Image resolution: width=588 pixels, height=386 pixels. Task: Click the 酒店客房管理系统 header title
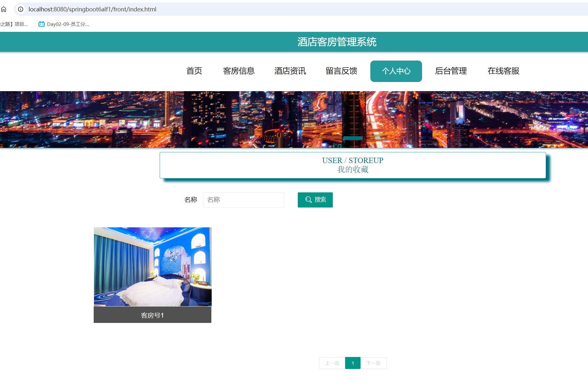[337, 42]
